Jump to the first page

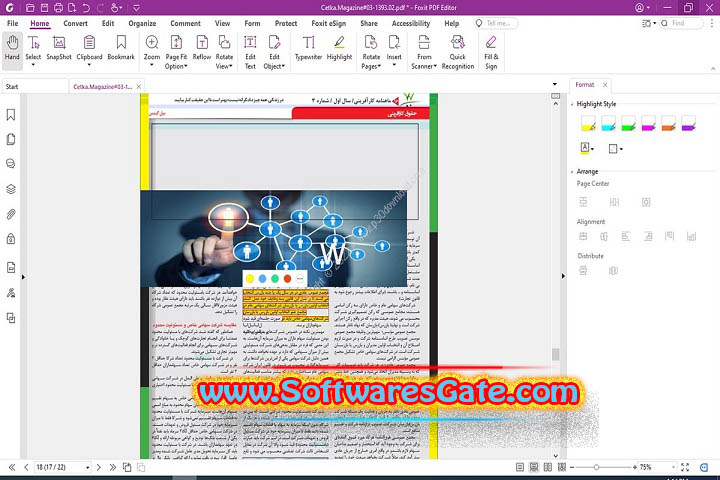(x=12, y=467)
